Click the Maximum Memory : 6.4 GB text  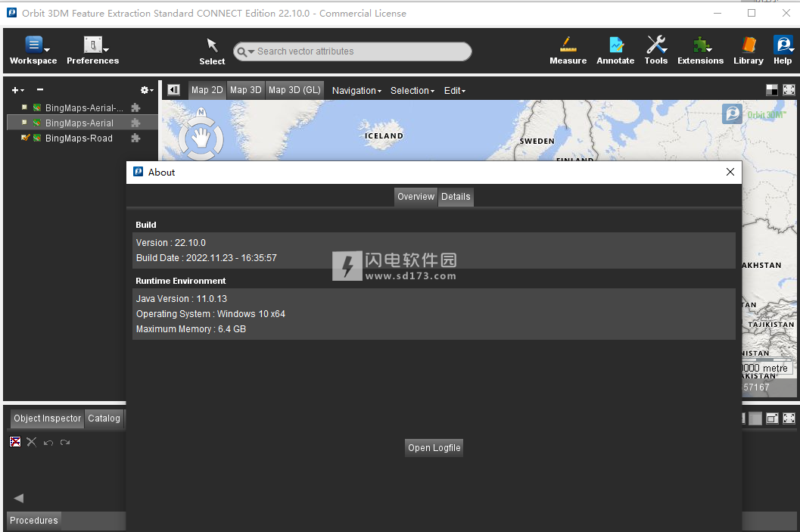pyautogui.click(x=191, y=329)
